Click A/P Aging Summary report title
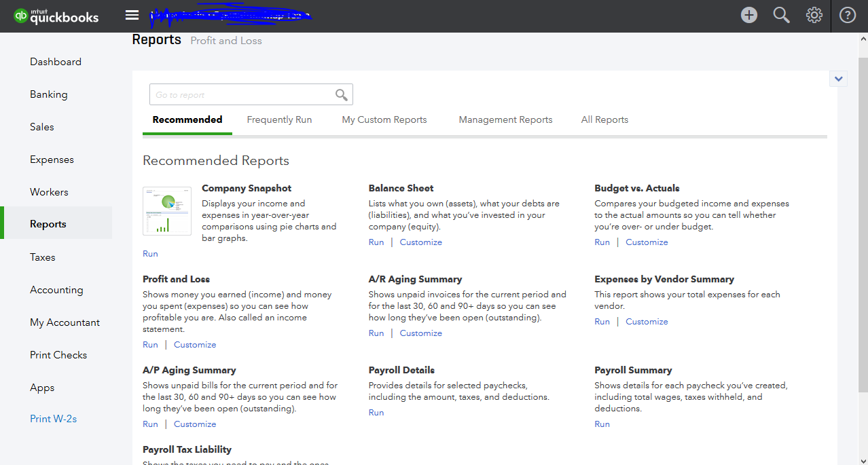The height and width of the screenshot is (465, 868). click(189, 370)
